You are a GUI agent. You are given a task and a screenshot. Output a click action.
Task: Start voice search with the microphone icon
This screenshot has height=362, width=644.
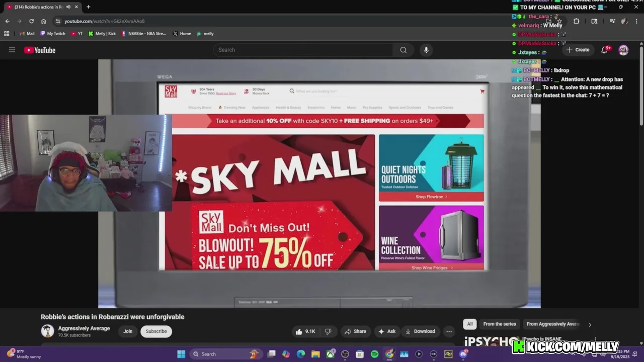(426, 50)
